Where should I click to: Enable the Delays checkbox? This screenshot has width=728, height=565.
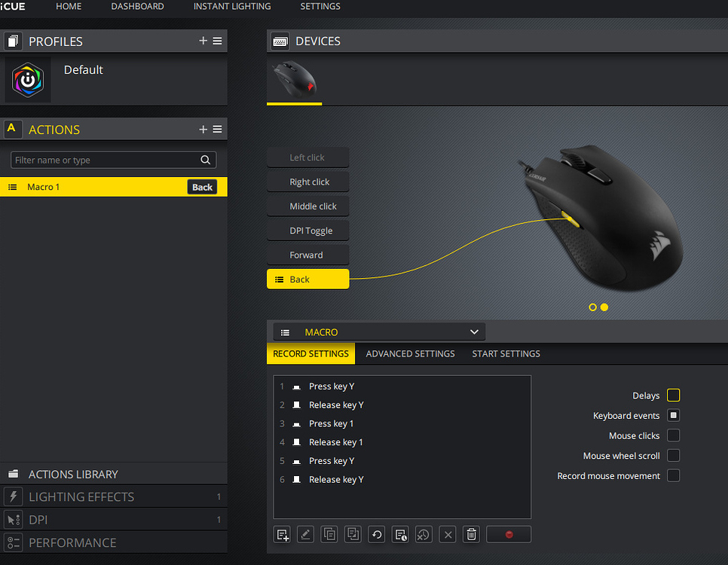tap(673, 395)
